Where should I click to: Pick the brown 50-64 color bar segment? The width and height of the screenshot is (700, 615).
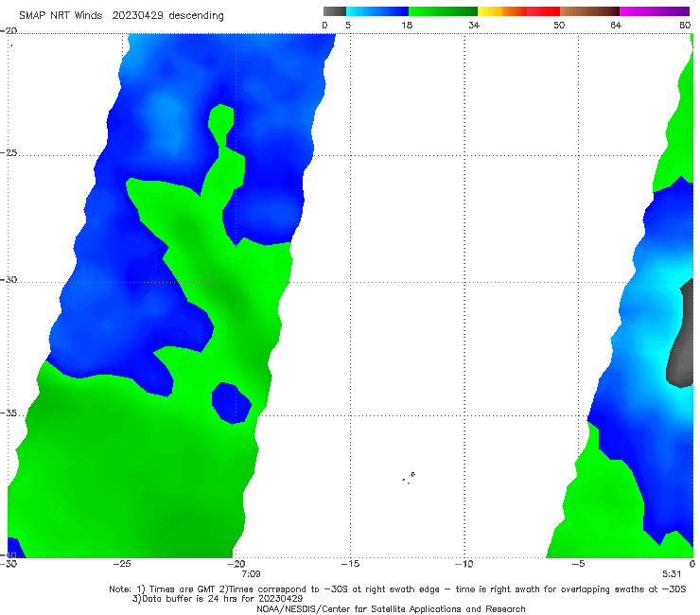pos(589,11)
